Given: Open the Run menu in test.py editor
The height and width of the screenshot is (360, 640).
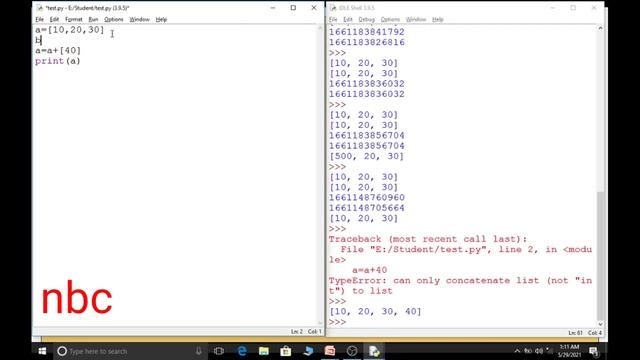Looking at the screenshot, I should pyautogui.click(x=93, y=20).
